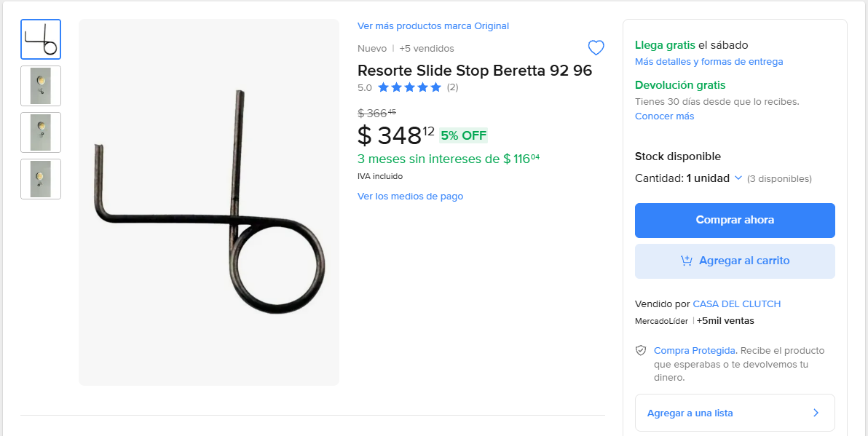
Task: Add product to favorites with heart icon
Action: pos(596,48)
